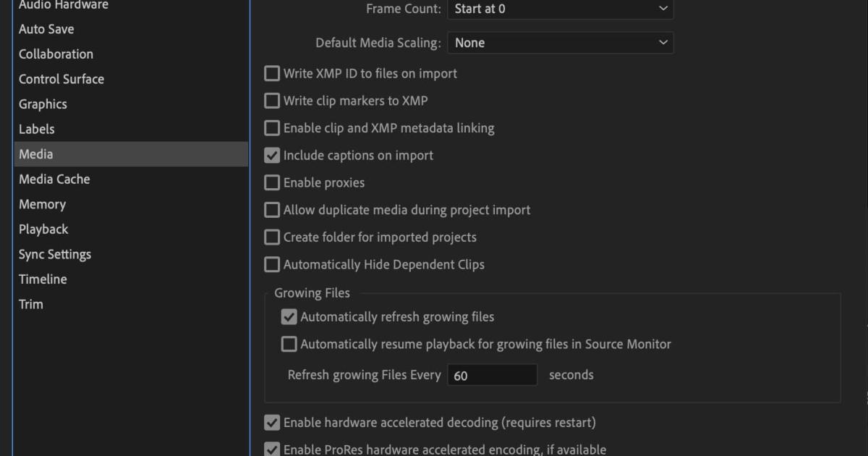Enable clip and XMP metadata linking checkbox

[x=272, y=128]
